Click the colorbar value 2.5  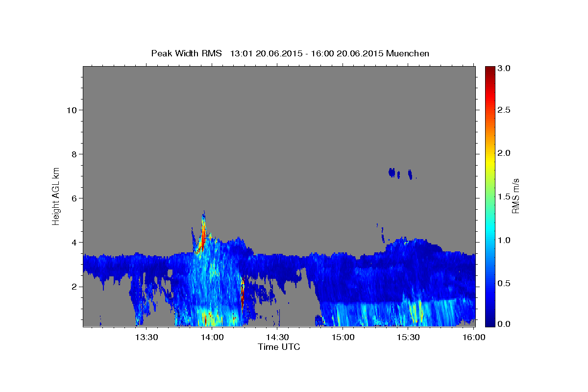pos(504,110)
